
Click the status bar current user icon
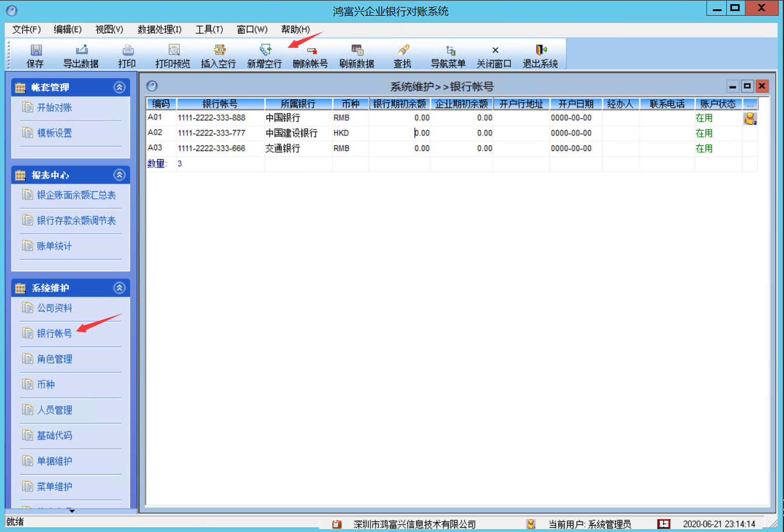click(530, 524)
